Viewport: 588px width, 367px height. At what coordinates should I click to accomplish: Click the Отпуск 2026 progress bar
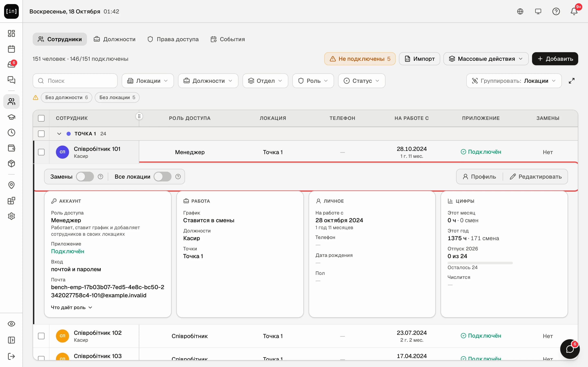(480, 263)
